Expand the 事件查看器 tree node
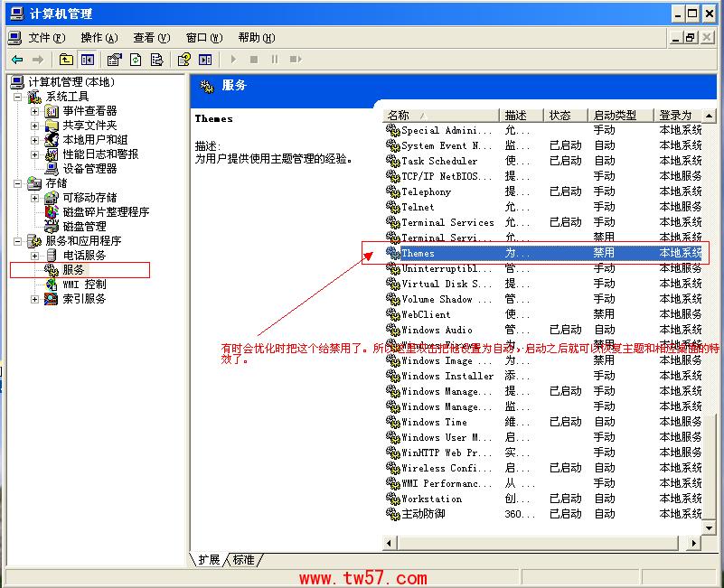Viewport: 724px width, 588px height. 35,111
